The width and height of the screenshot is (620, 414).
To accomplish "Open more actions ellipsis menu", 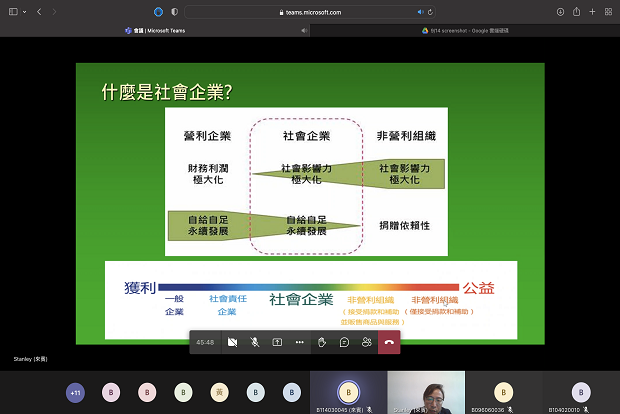I will click(299, 342).
